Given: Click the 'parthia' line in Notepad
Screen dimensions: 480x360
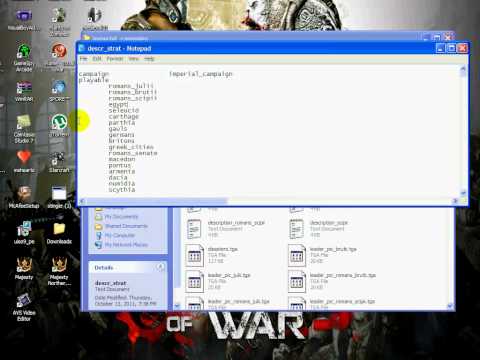Looking at the screenshot, I should 122,123.
